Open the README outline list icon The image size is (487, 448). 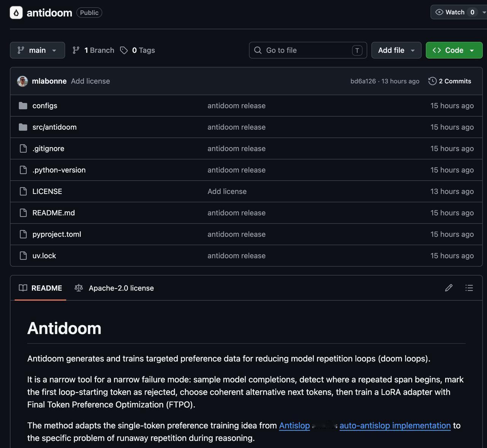[x=469, y=288]
